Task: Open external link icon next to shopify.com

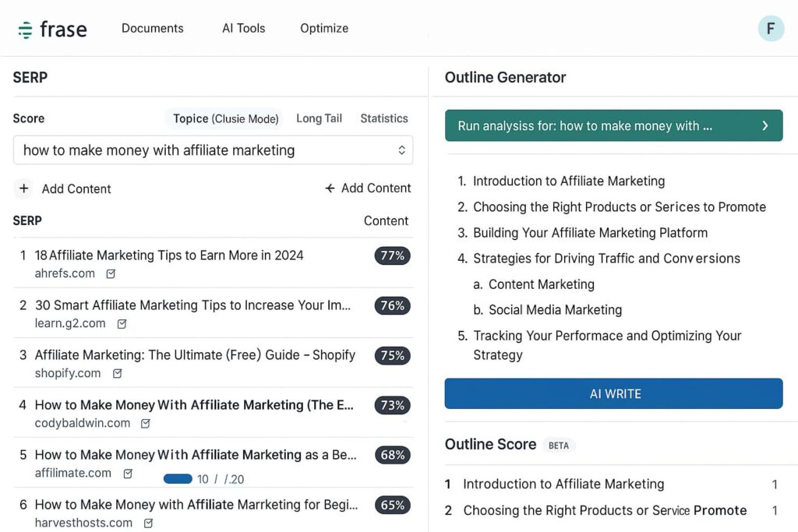Action: [x=117, y=373]
